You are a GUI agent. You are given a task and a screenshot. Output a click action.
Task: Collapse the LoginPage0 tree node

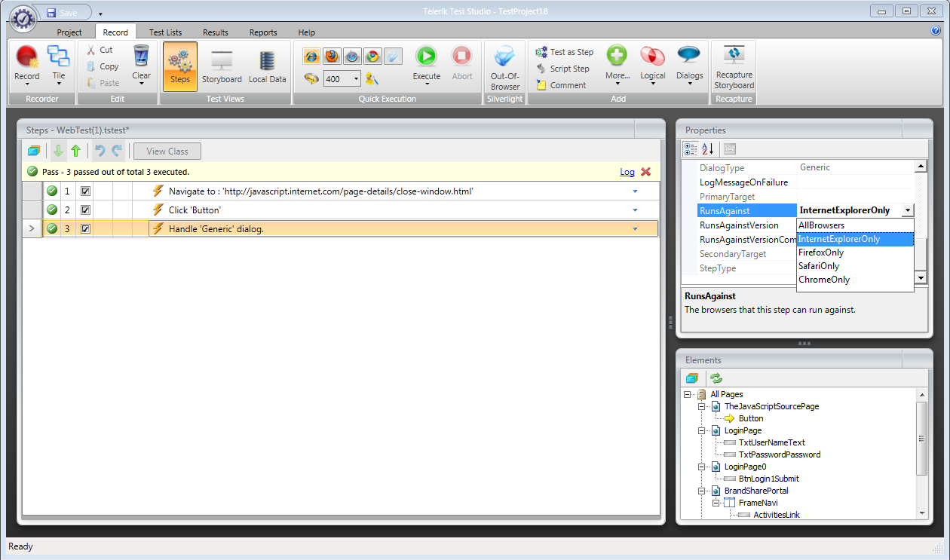point(701,467)
